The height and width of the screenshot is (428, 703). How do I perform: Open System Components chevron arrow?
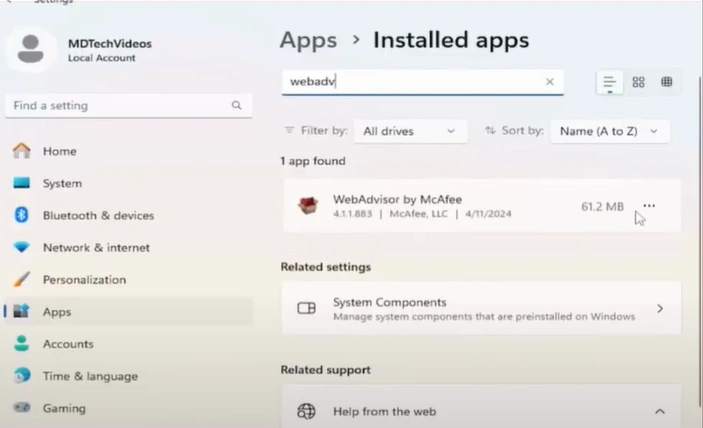point(660,308)
